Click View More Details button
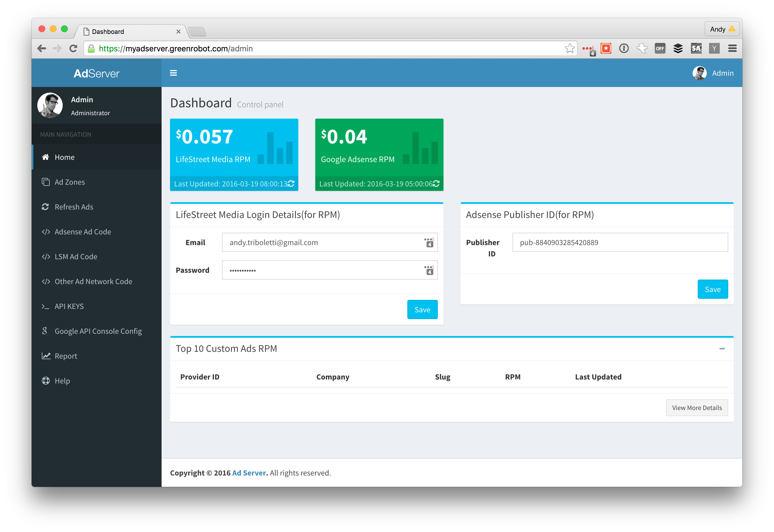Viewport: 774px width, 532px height. (x=697, y=408)
